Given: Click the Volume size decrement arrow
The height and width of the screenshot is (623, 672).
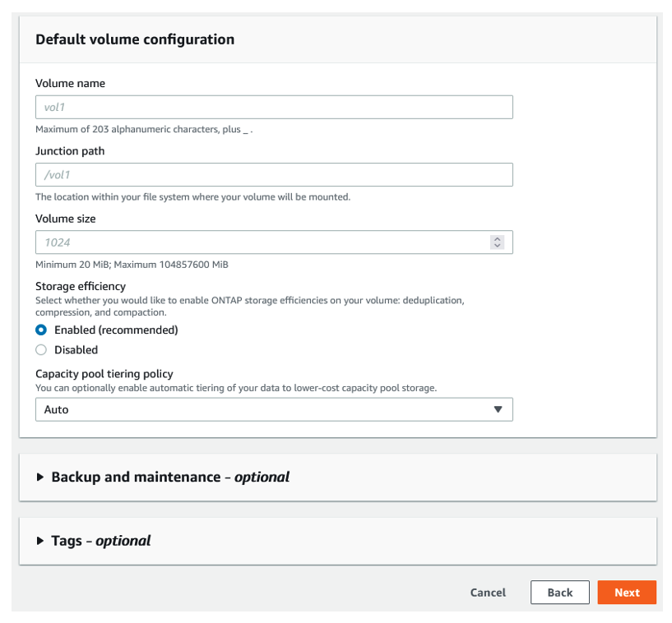Looking at the screenshot, I should pos(497,246).
